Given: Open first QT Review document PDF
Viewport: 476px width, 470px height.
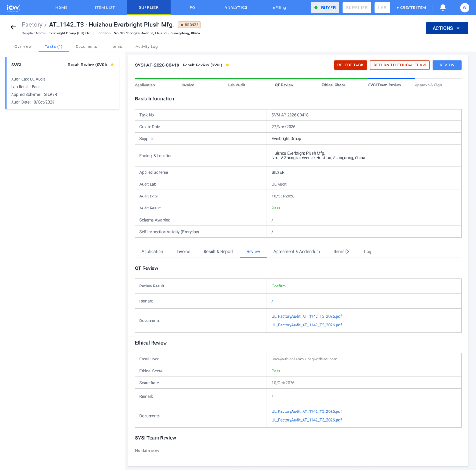Looking at the screenshot, I should click(307, 316).
